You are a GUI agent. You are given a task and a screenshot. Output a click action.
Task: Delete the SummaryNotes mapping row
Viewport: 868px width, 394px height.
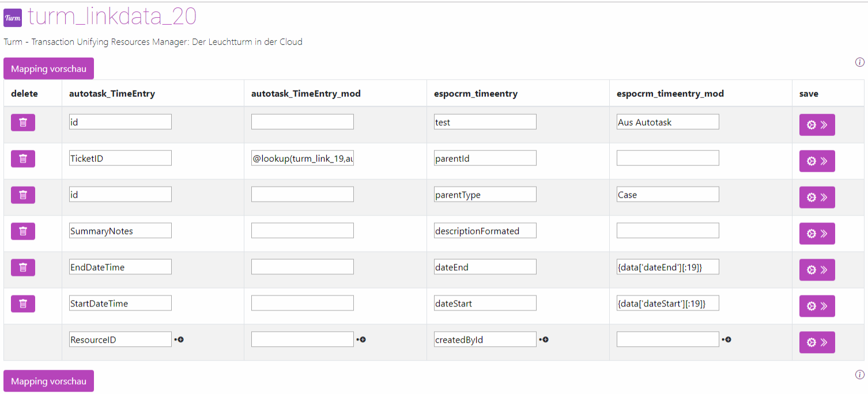[x=23, y=231]
